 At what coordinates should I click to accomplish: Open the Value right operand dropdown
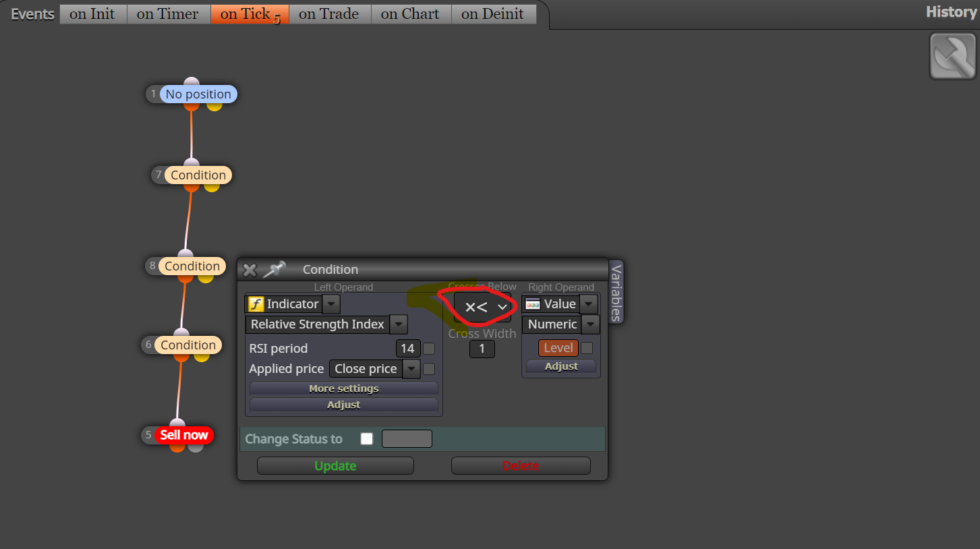point(588,304)
